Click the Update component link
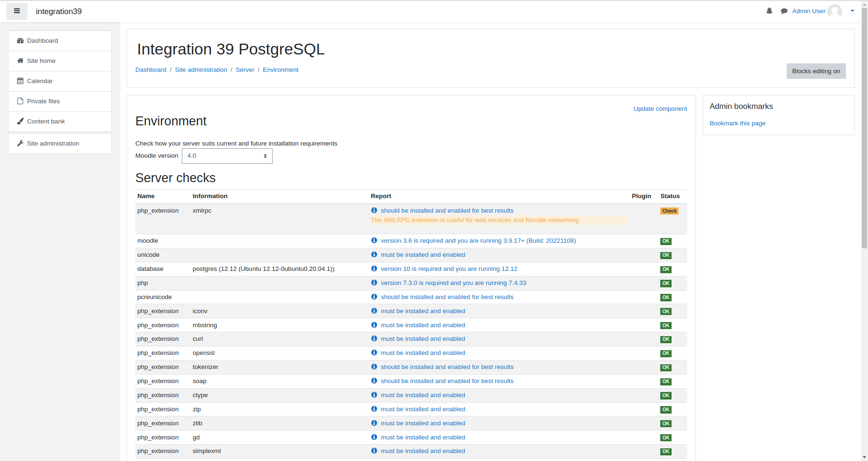 click(660, 109)
